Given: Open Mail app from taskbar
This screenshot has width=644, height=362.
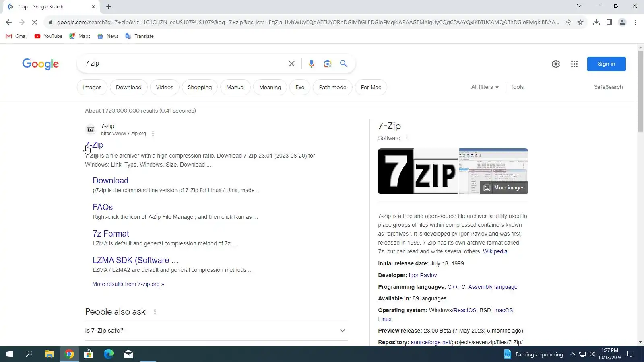Looking at the screenshot, I should coord(128,354).
